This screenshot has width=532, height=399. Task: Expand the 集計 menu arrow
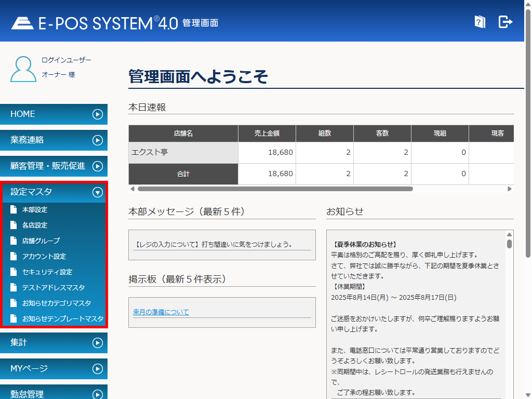97,343
